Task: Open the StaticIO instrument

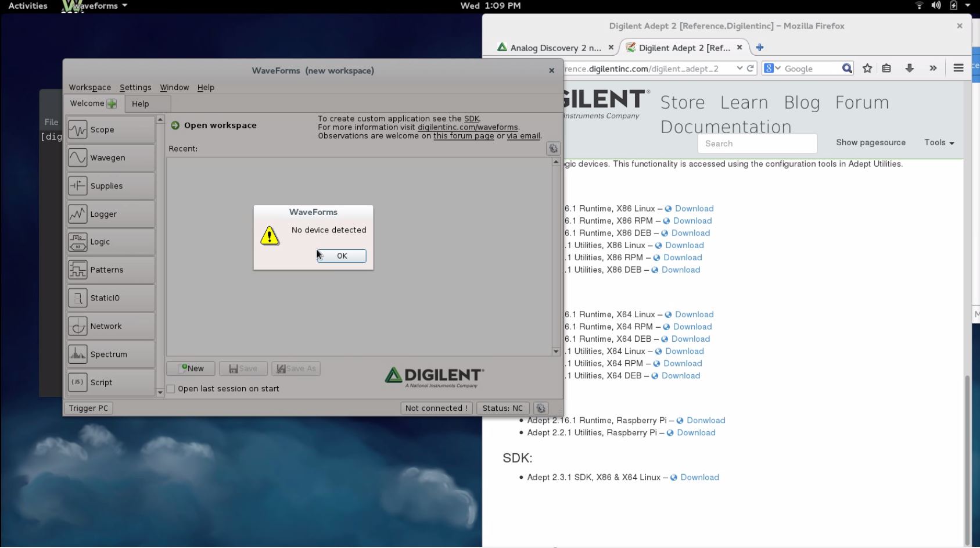Action: 111,298
